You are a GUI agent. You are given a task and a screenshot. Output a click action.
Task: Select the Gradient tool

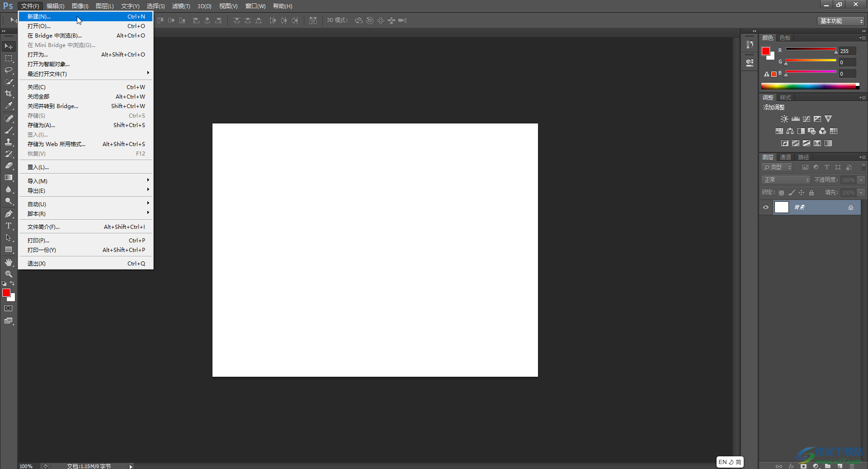[x=9, y=177]
